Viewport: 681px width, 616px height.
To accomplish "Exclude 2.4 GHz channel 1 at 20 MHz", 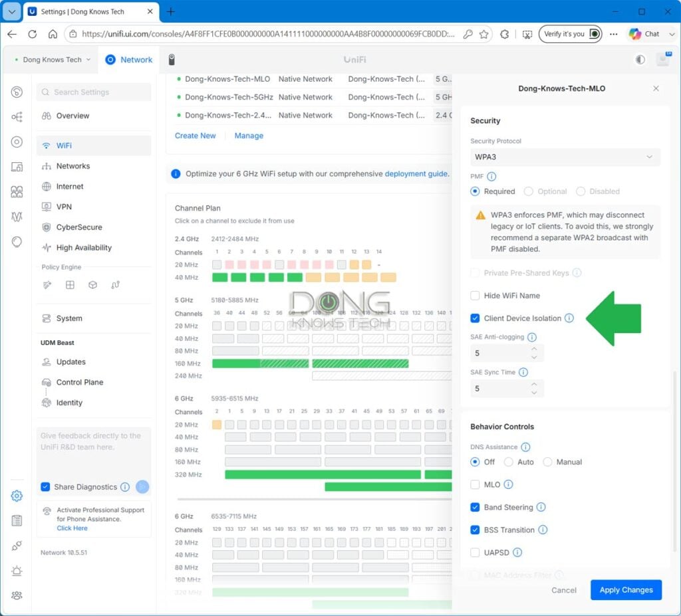I will pyautogui.click(x=217, y=264).
